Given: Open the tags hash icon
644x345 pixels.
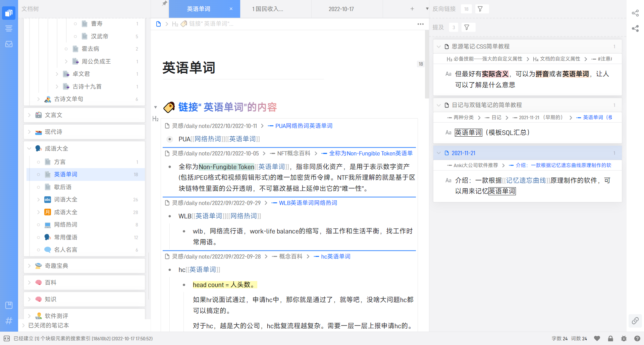Looking at the screenshot, I should (x=9, y=321).
